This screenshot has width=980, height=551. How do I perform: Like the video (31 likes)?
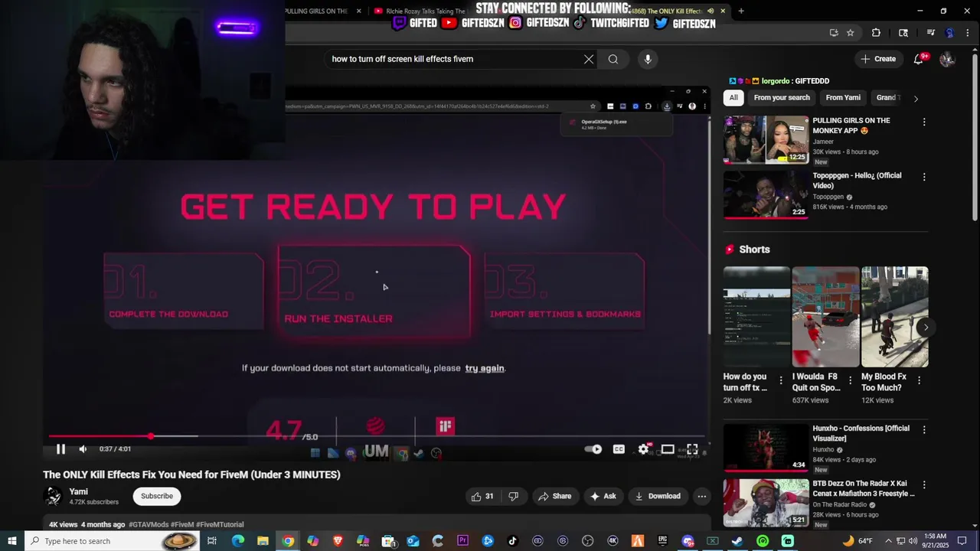point(482,496)
